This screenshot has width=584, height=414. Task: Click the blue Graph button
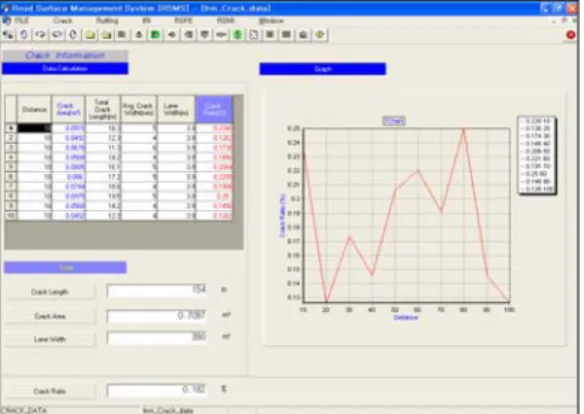tap(323, 69)
